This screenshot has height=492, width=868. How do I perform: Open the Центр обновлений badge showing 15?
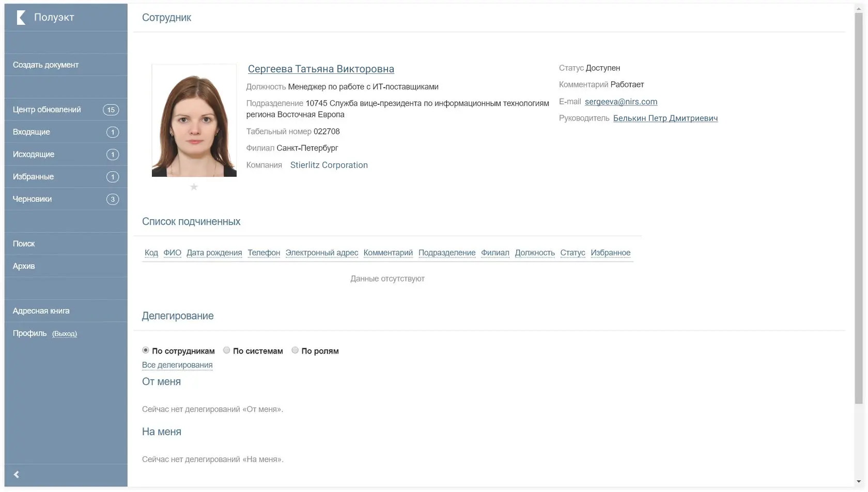111,110
